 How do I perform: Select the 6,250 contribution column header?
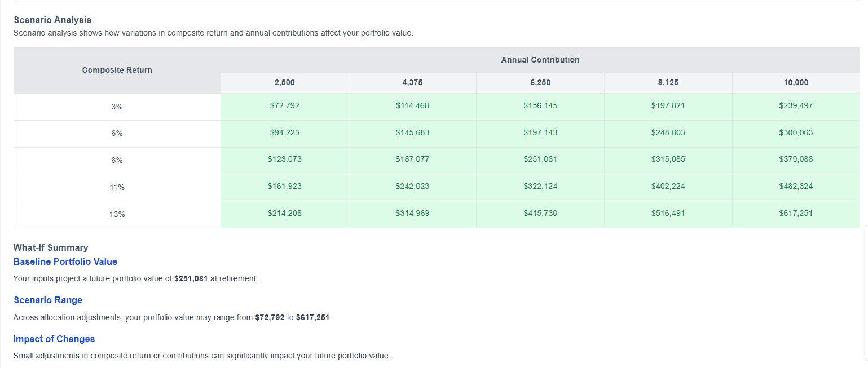tap(540, 82)
